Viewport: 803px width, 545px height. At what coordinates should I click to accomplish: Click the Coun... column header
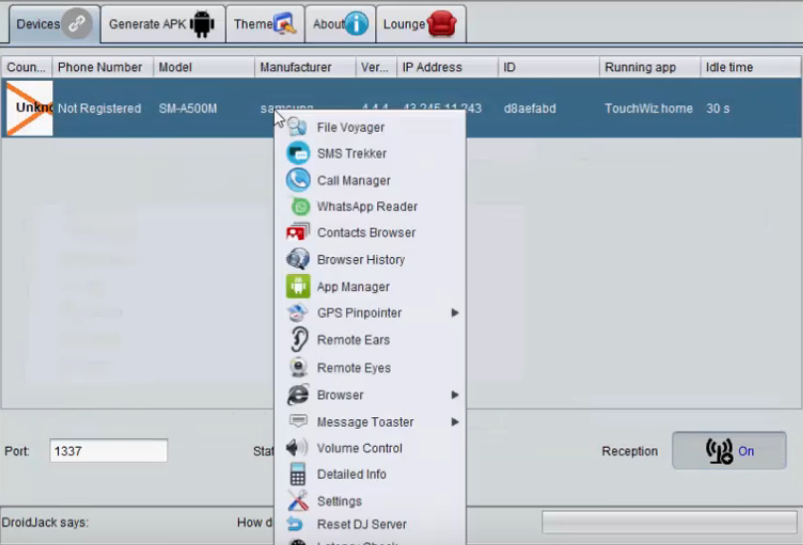[x=27, y=67]
